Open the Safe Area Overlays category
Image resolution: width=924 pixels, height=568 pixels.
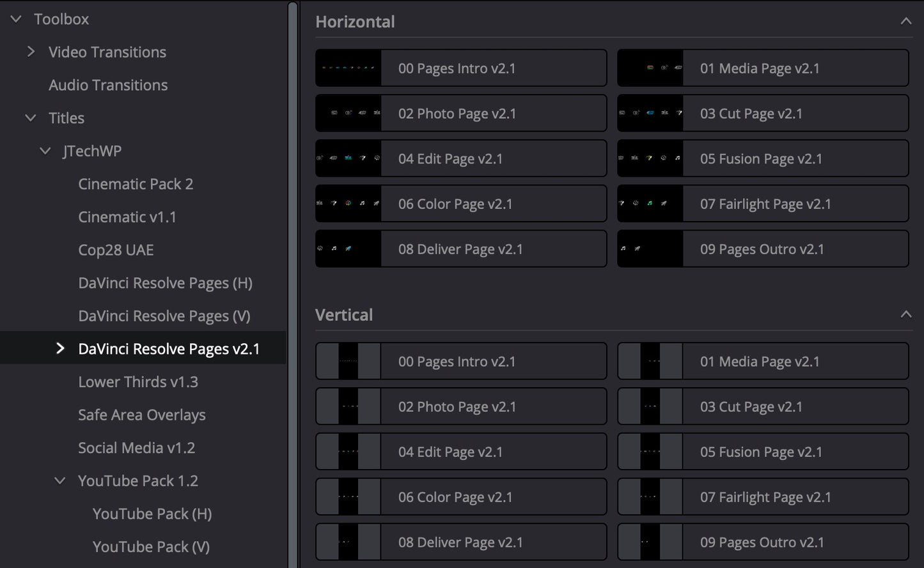[142, 415]
